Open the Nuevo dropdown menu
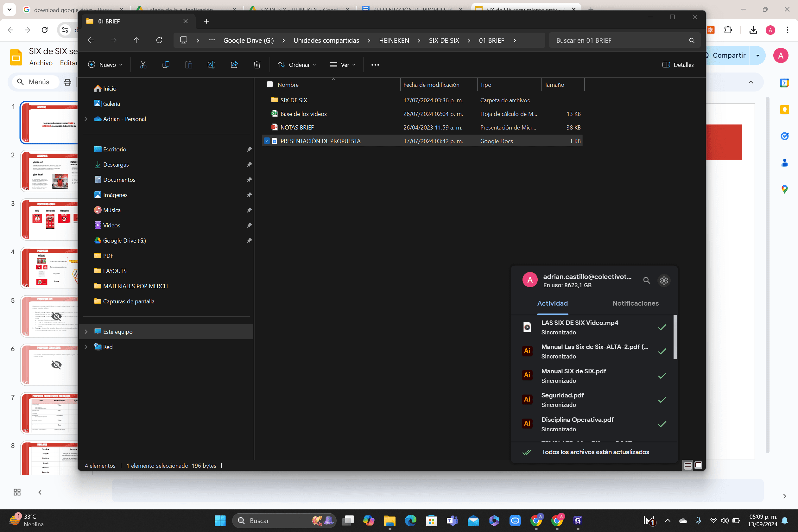 pyautogui.click(x=105, y=65)
